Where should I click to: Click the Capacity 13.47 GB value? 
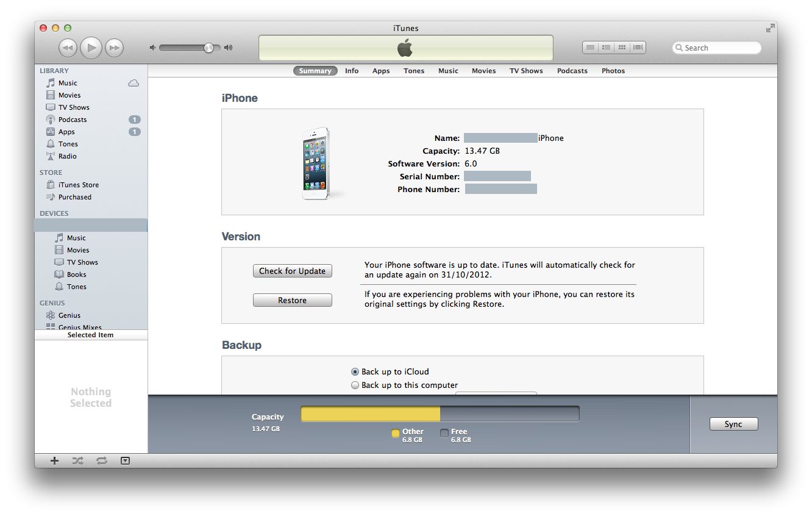(x=482, y=151)
